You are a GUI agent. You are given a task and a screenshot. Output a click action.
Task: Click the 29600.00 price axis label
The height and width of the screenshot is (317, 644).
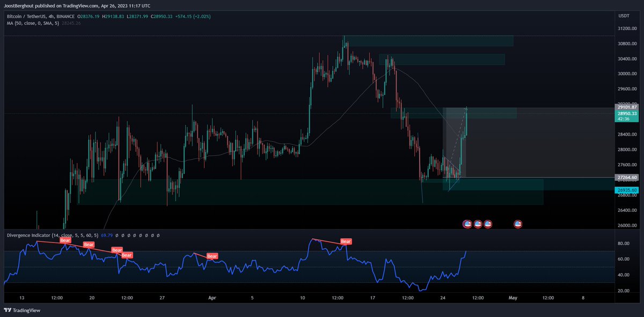627,89
